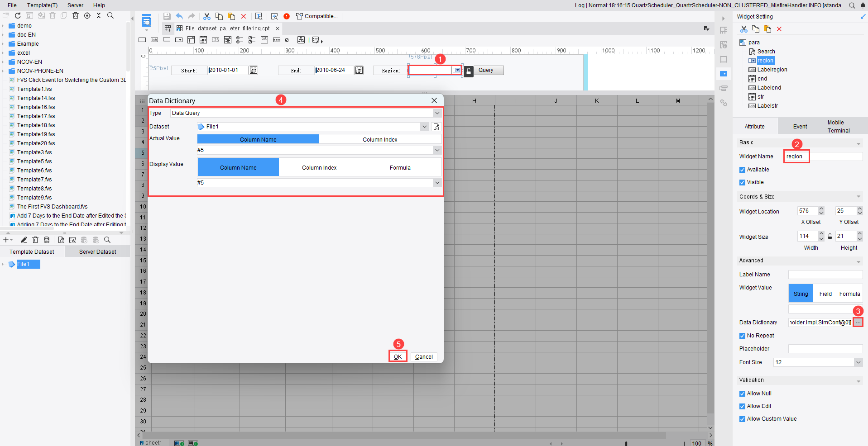This screenshot has width=868, height=446.
Task: Select Column Index for Actual Value
Action: (380, 139)
